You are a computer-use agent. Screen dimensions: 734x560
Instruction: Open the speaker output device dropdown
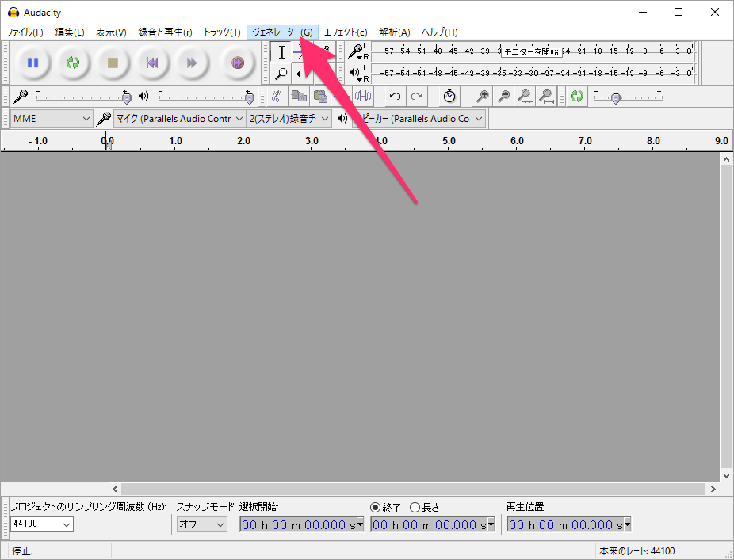point(419,119)
